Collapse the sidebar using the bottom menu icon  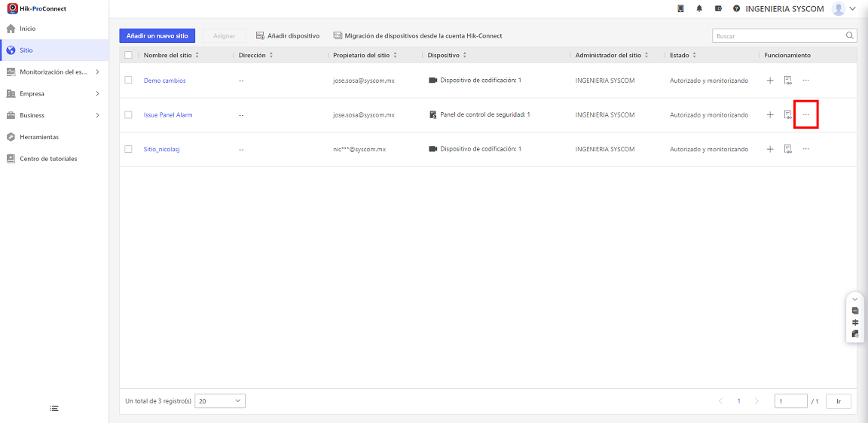pyautogui.click(x=54, y=409)
